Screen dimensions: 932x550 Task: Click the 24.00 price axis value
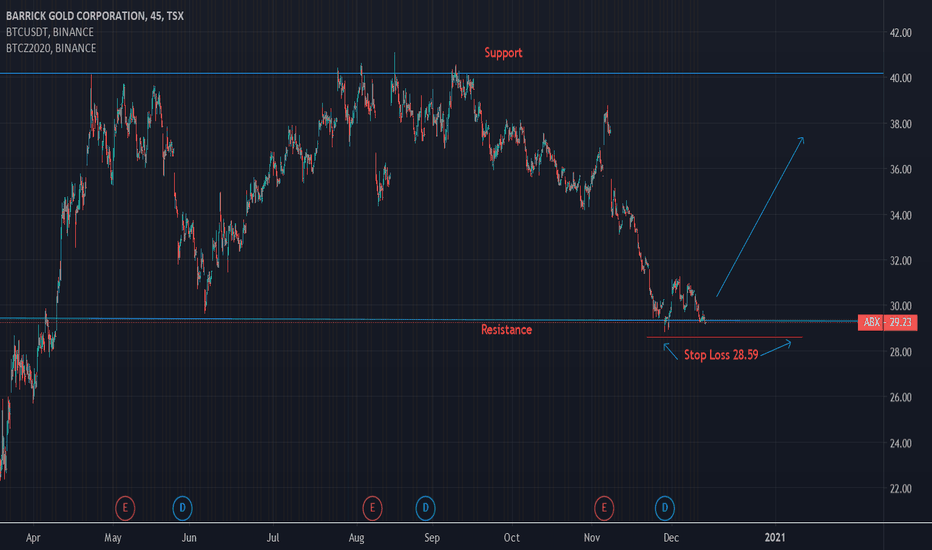900,443
